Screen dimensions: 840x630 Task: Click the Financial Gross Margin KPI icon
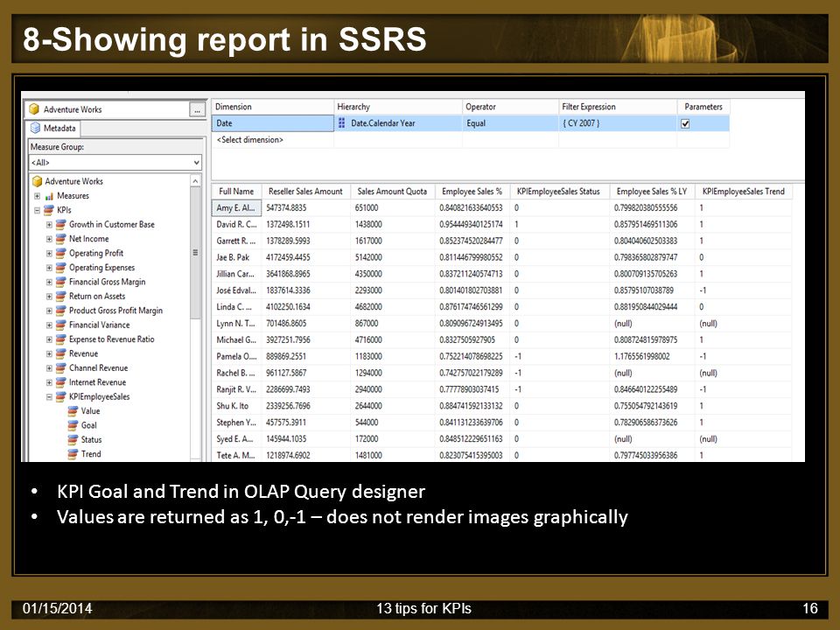[x=61, y=282]
